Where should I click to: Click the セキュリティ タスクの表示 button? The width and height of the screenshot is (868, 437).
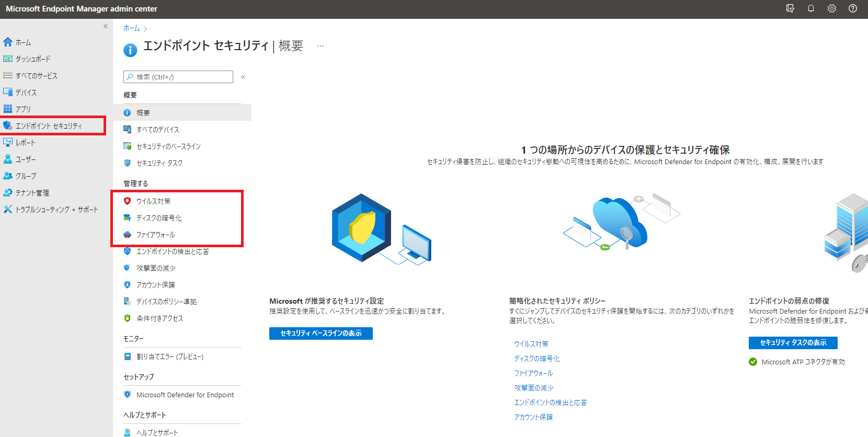coord(793,343)
